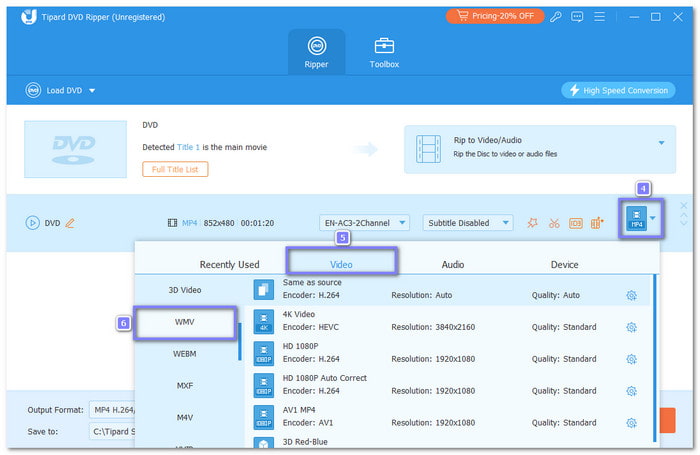The width and height of the screenshot is (700, 455).
Task: Open the MP4 output format icon
Action: pyautogui.click(x=634, y=221)
